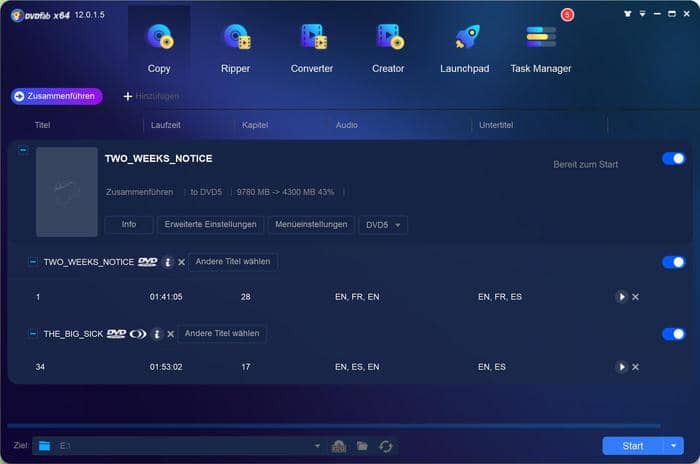700x464 pixels.
Task: Browse output folder with the gray folder icon
Action: [362, 446]
